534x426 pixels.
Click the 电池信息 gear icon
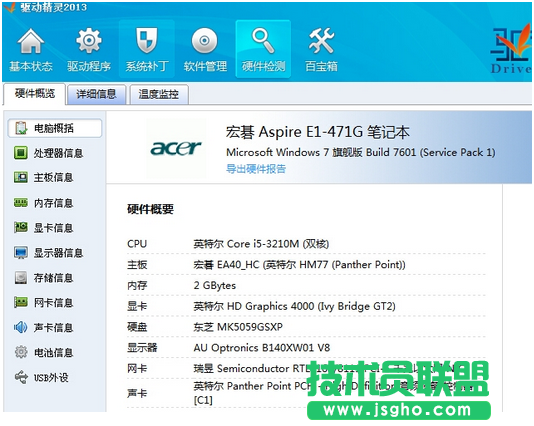pos(21,352)
